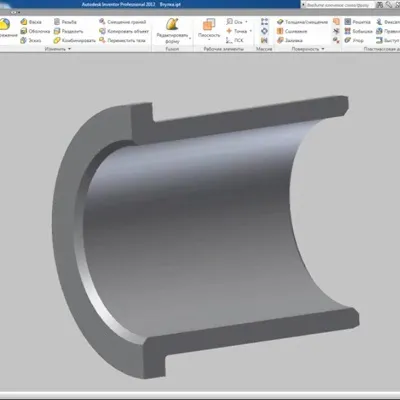
Task: Select Толщина/смещение surface tool
Action: point(302,22)
